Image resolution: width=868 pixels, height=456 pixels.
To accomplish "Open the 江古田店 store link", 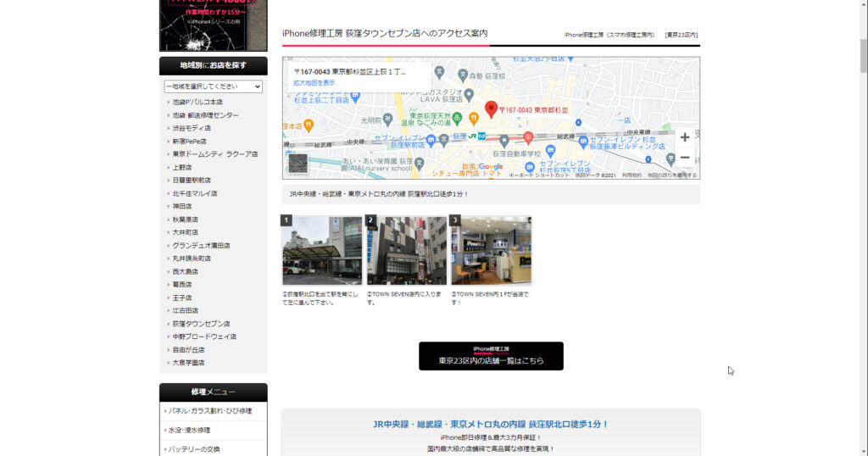I will tap(185, 310).
